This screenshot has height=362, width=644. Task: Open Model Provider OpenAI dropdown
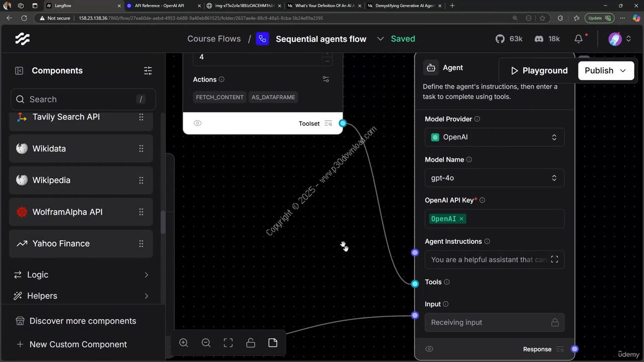point(495,137)
